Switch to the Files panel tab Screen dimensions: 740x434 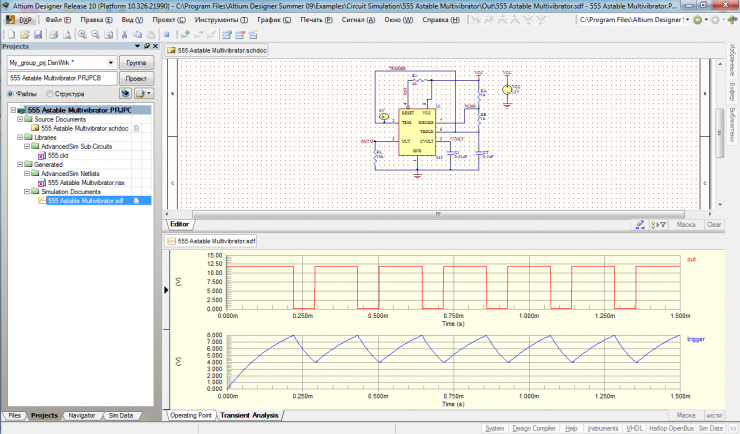click(15, 416)
